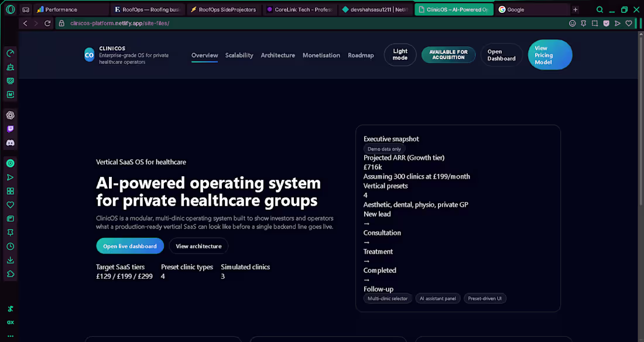Viewport: 644px width, 342px height.
Task: Click the emoji feedback icon in the address bar
Action: (572, 23)
